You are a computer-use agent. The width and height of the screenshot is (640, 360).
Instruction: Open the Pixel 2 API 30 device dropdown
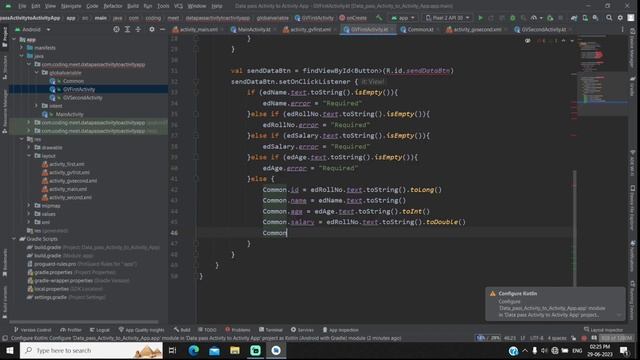(x=448, y=18)
